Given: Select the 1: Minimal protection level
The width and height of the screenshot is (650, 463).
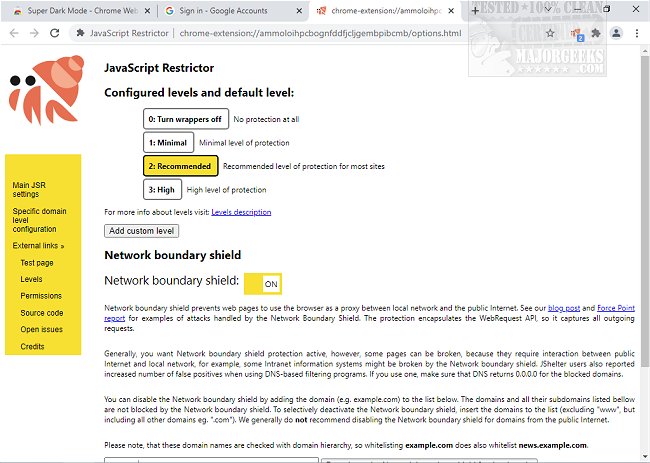Looking at the screenshot, I should (x=168, y=143).
